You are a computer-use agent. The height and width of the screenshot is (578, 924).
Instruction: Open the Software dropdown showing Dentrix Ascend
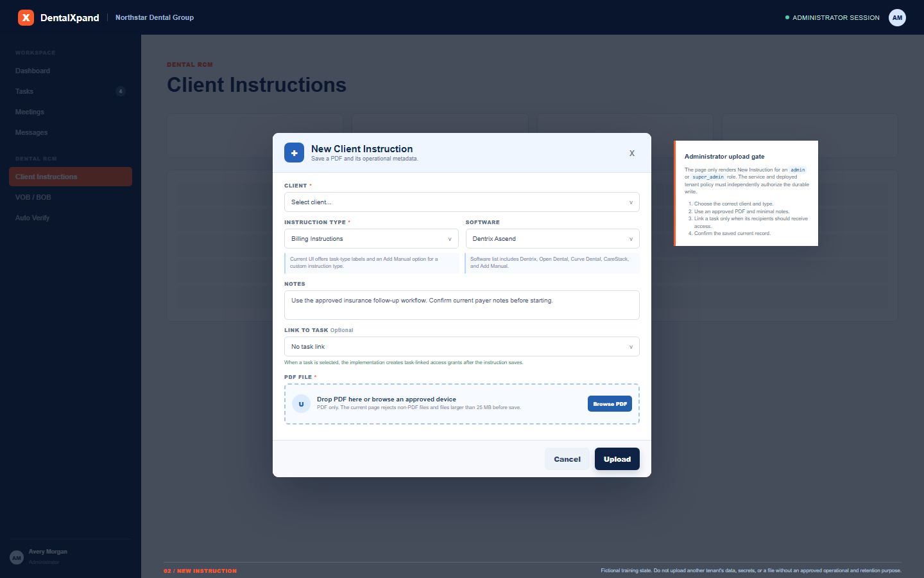552,238
